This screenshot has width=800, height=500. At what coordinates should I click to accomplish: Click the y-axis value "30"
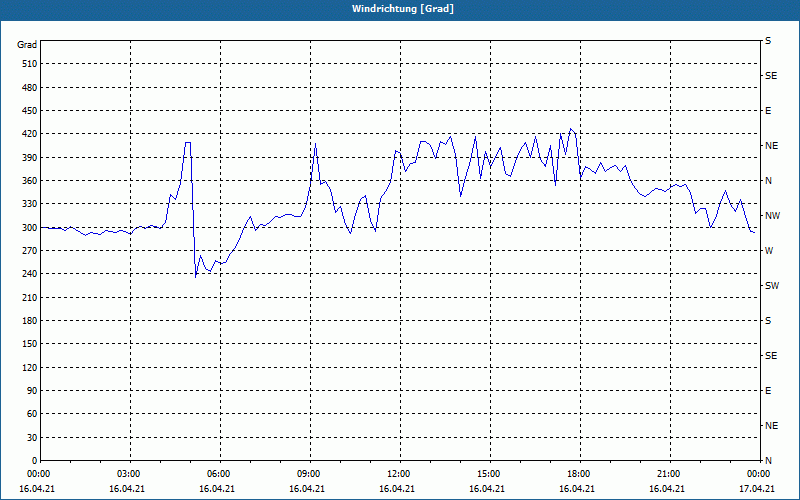click(x=32, y=437)
